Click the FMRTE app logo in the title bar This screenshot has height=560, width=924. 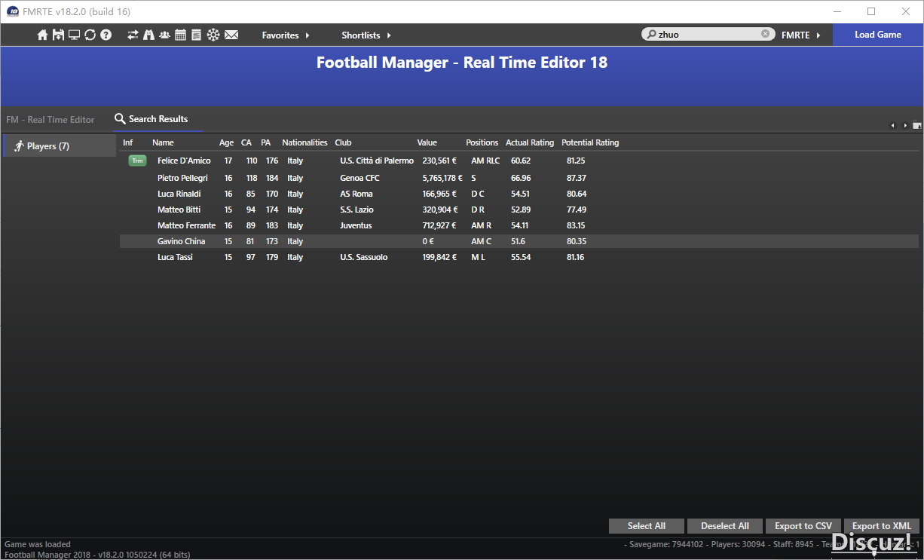point(13,11)
